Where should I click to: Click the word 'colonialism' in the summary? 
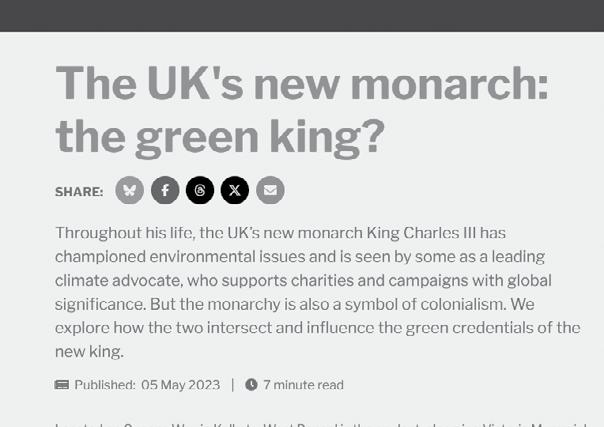point(461,305)
